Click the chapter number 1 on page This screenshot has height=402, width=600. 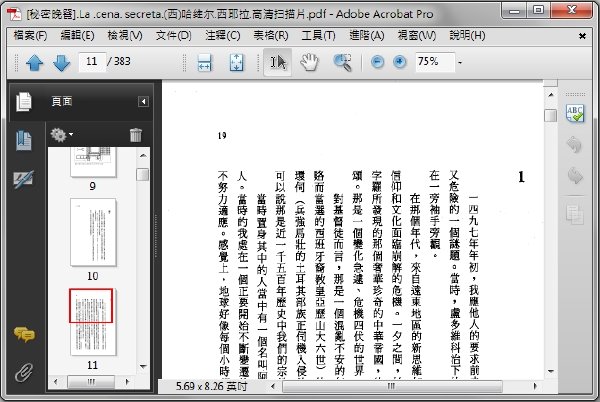click(x=521, y=177)
